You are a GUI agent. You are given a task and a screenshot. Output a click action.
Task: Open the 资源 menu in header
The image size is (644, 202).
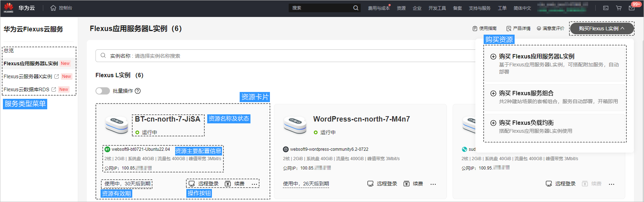401,8
